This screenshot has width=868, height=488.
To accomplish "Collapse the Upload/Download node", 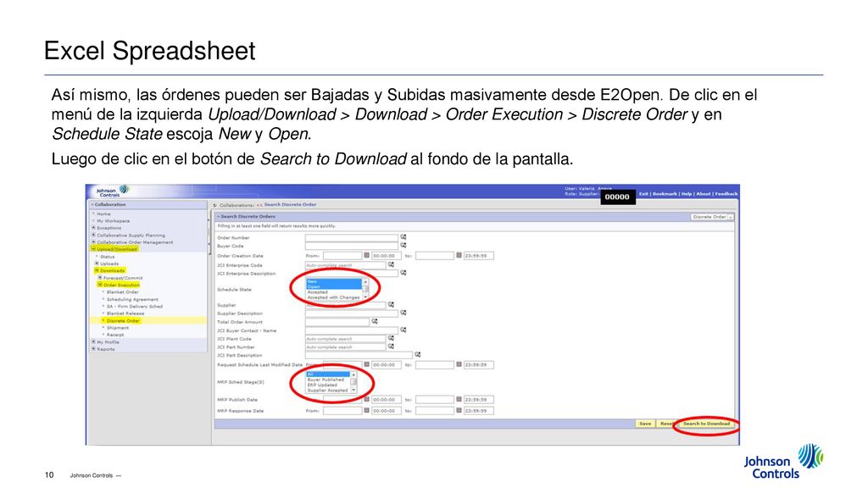I will tap(93, 249).
